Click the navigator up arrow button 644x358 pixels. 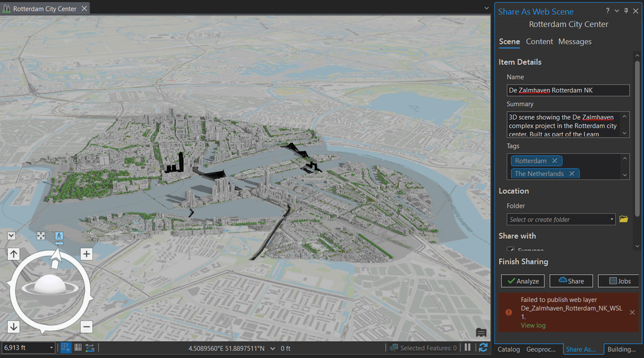[x=14, y=254]
